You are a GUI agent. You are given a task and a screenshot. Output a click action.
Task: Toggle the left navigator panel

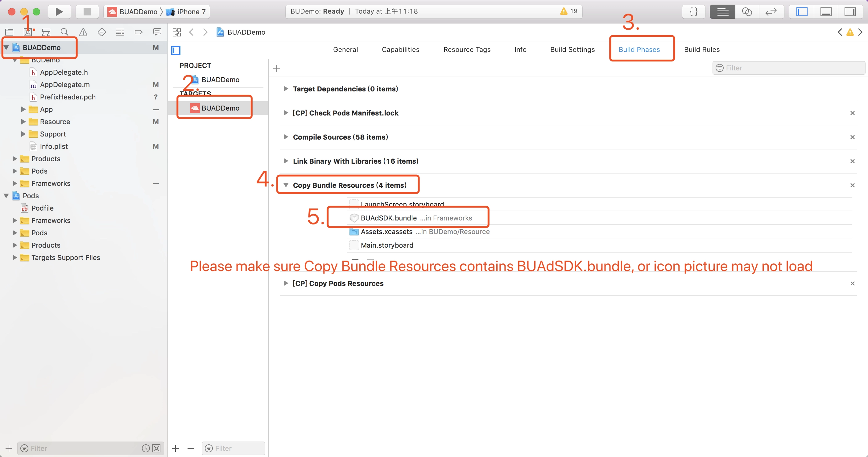(x=802, y=11)
